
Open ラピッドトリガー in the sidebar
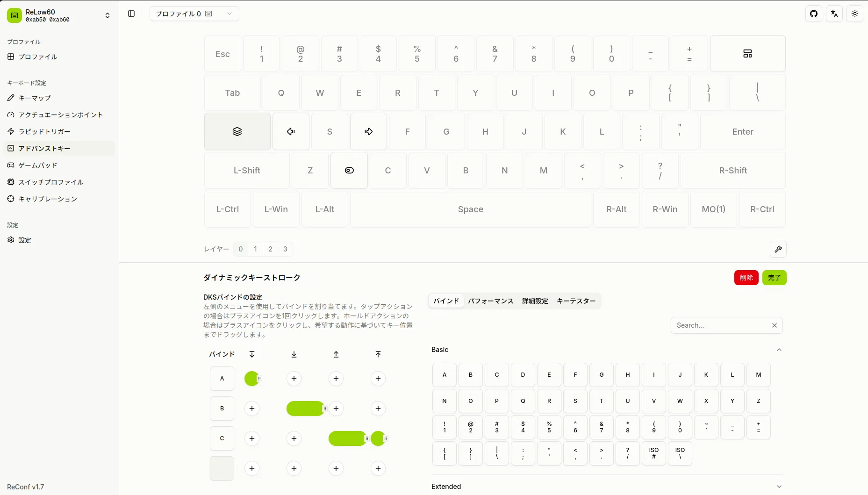[59, 131]
